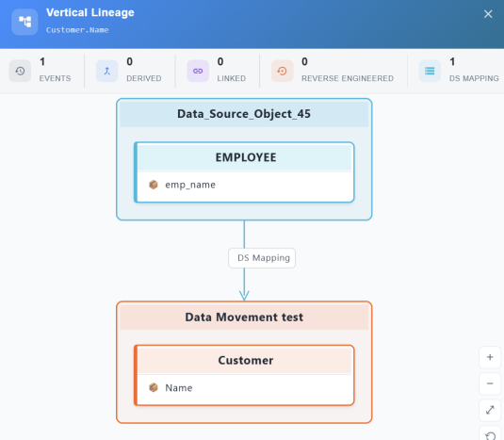This screenshot has height=440, width=504.
Task: Fit diagram using the expand arrows button
Action: [490, 410]
